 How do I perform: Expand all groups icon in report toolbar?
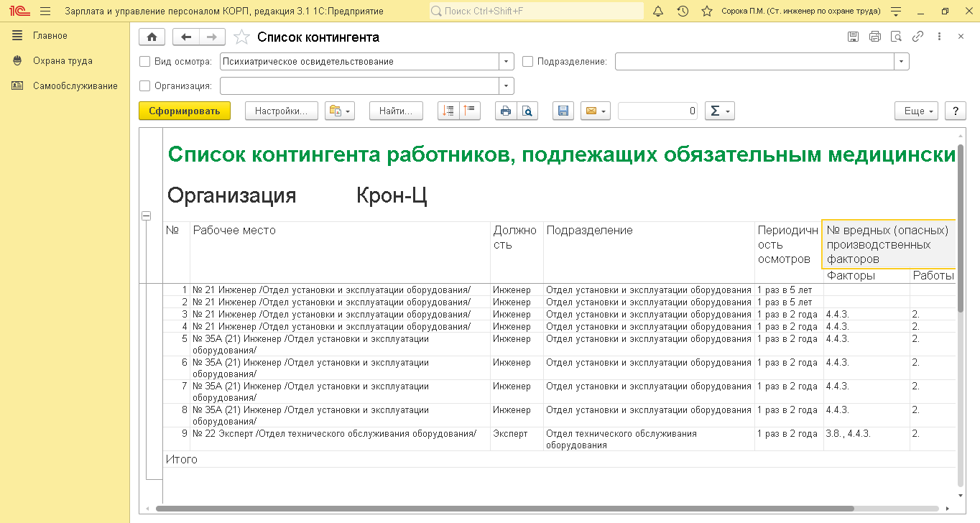449,111
